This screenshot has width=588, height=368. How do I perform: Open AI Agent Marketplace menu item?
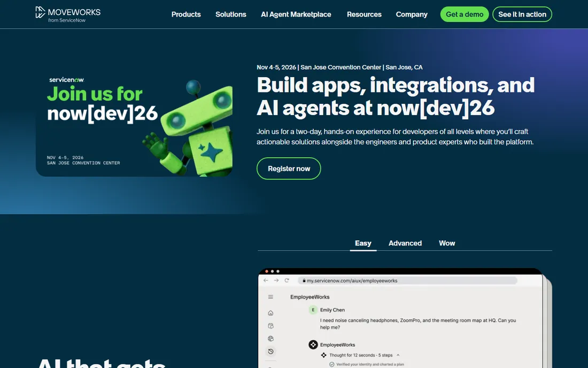pos(296,14)
